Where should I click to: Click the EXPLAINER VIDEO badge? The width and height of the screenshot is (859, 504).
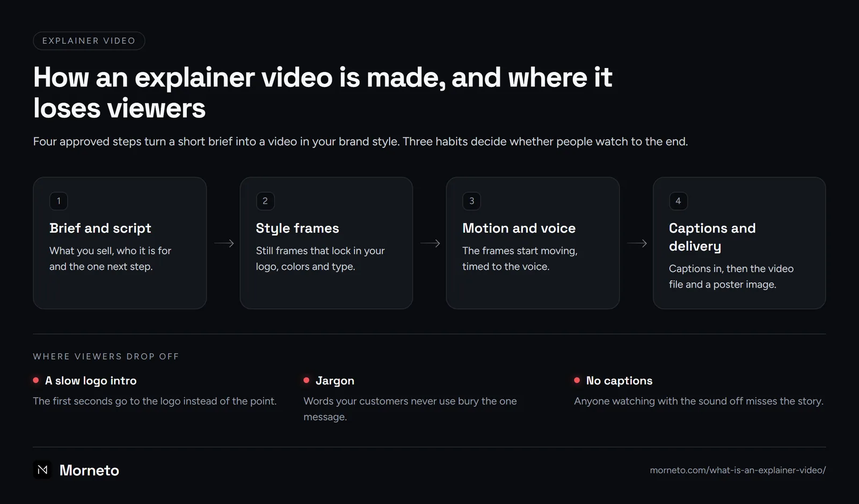(x=89, y=41)
